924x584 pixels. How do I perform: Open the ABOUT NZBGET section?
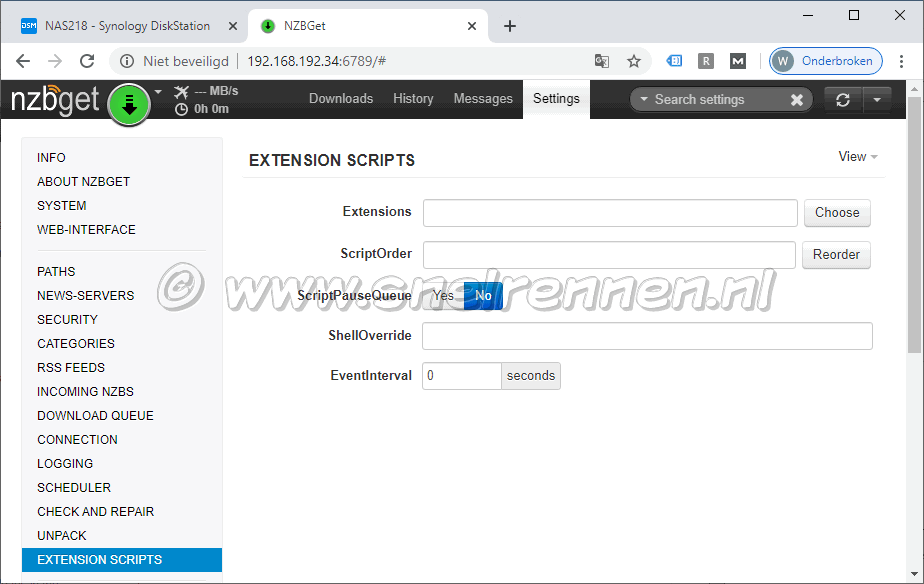click(83, 182)
